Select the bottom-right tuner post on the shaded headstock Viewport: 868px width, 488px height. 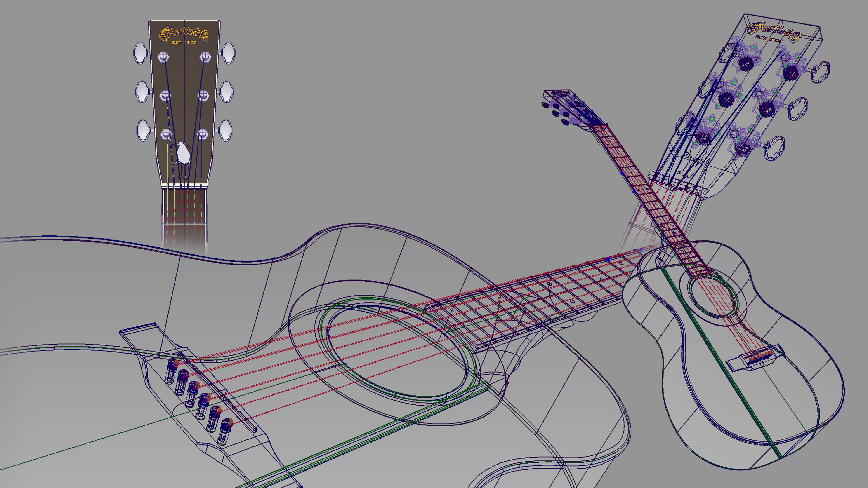coord(202,133)
